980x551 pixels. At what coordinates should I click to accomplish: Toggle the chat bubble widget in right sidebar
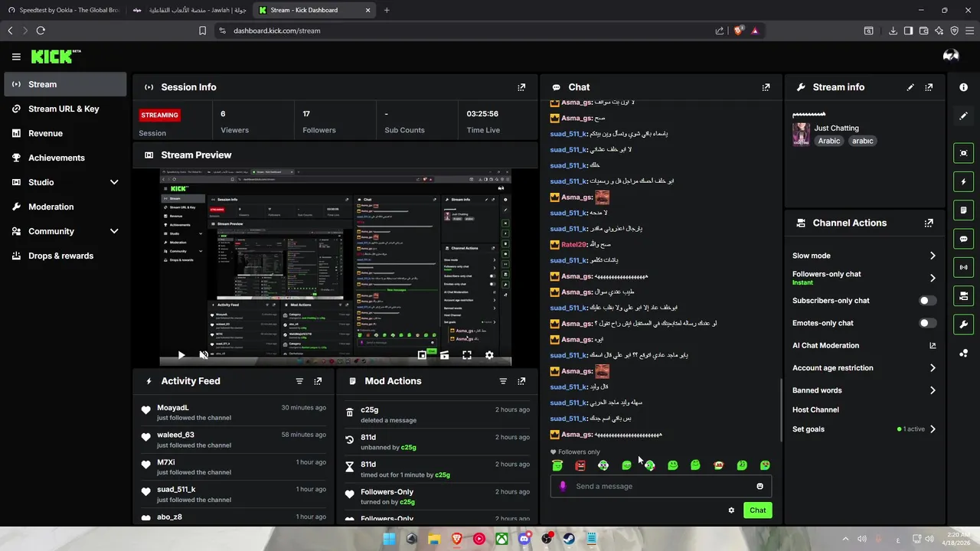tap(963, 239)
